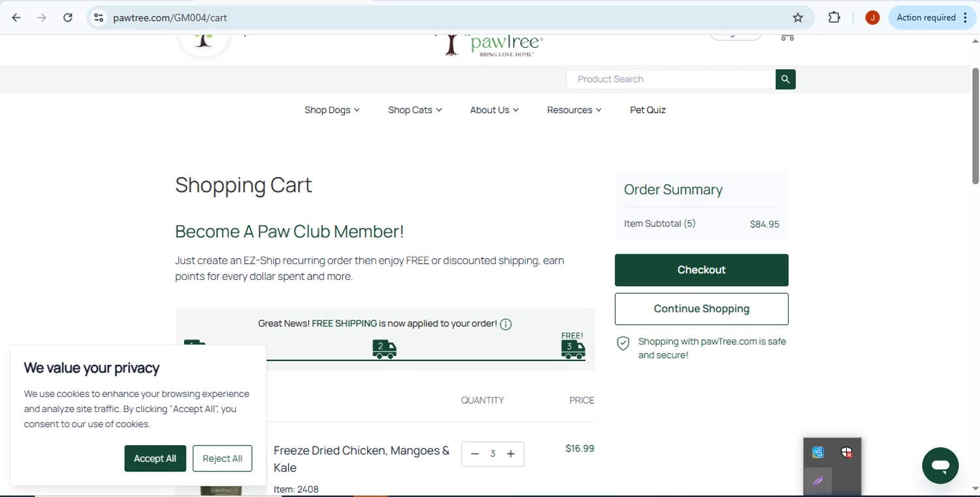Click We value your privacy heading
980x497 pixels.
point(91,368)
